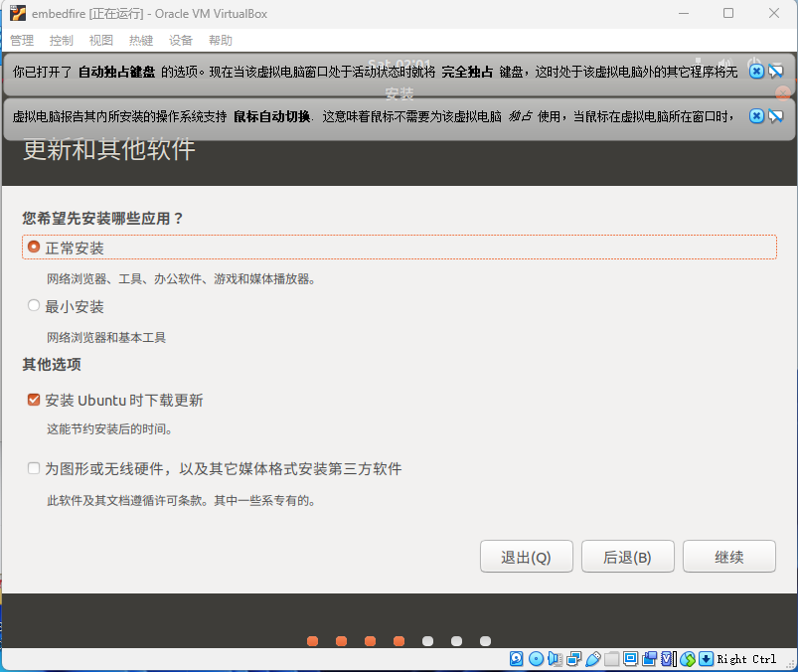
Task: Open the 视图 menu
Action: [101, 40]
